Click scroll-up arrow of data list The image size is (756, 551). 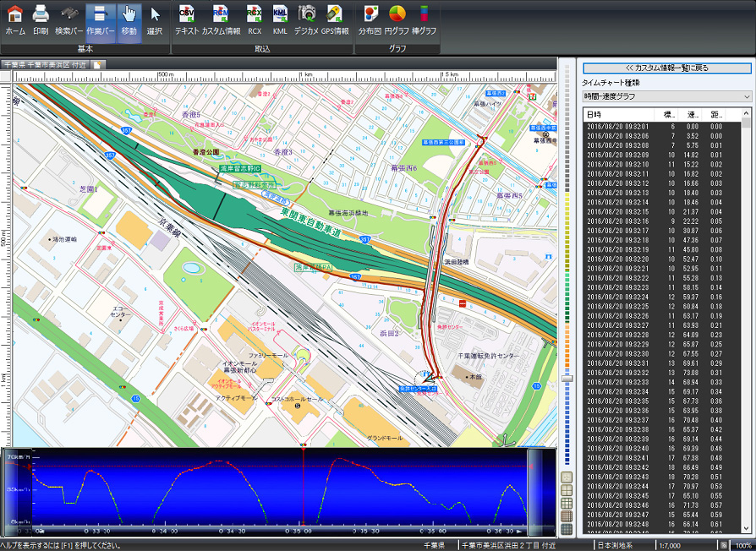tap(747, 114)
